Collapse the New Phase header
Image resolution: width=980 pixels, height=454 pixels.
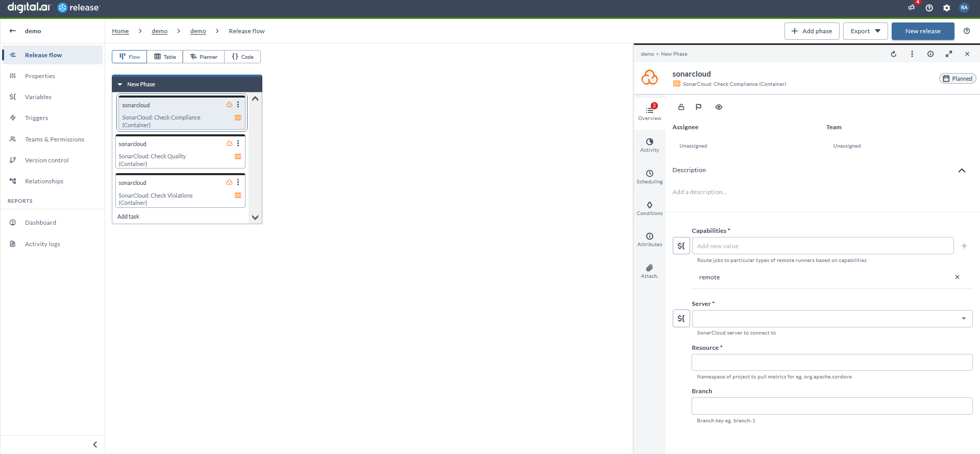[120, 84]
